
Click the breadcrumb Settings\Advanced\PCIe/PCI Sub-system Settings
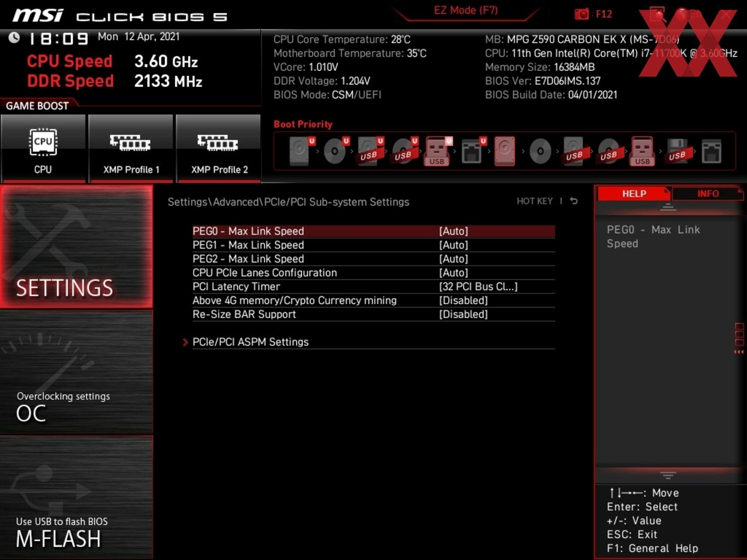[x=288, y=202]
